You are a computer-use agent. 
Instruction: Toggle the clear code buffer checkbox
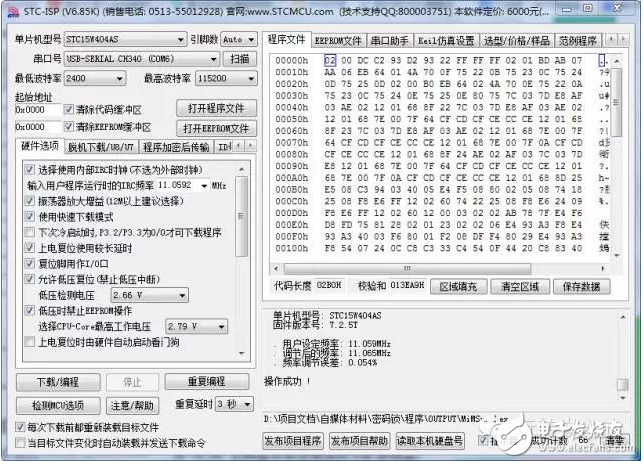coord(70,109)
